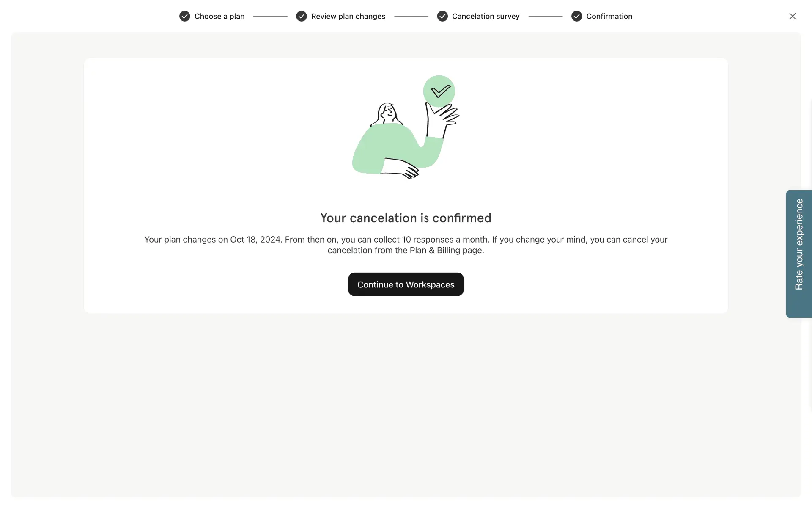
Task: Click the raised hand in the illustration
Action: pos(442,119)
